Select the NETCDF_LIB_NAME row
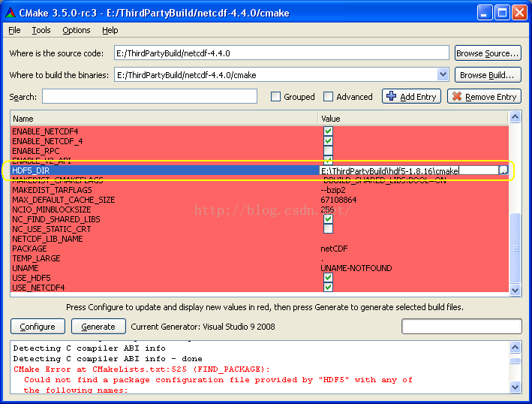Viewport: 532px width, 404px height. (260, 239)
